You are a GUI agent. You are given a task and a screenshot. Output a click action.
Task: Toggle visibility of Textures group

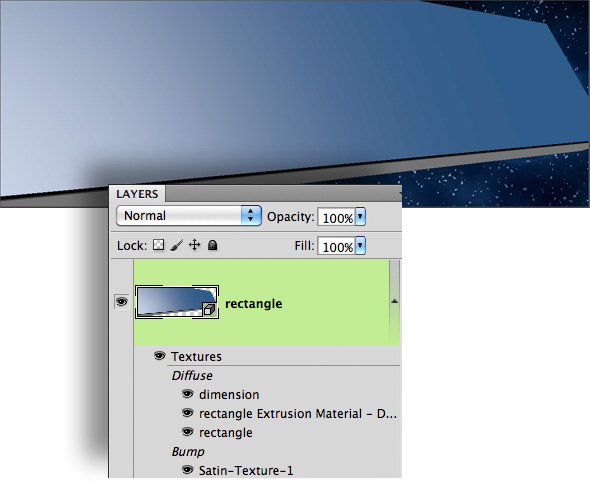pyautogui.click(x=160, y=355)
